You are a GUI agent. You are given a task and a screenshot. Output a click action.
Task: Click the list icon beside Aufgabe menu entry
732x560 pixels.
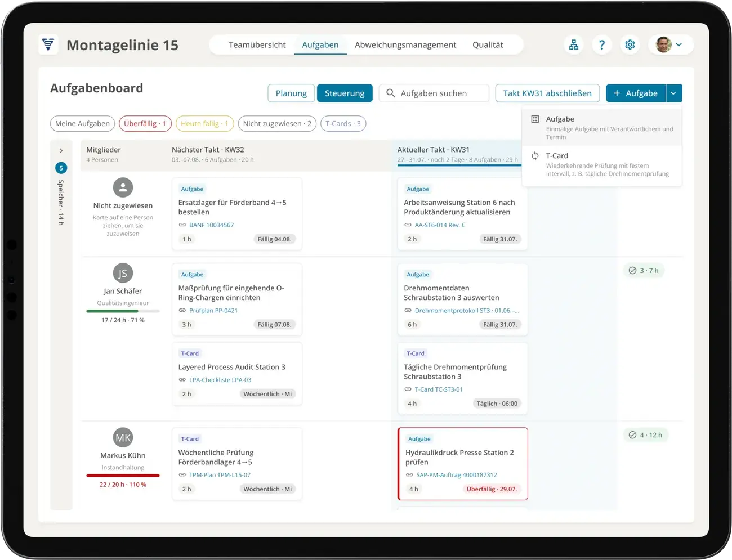click(x=535, y=119)
